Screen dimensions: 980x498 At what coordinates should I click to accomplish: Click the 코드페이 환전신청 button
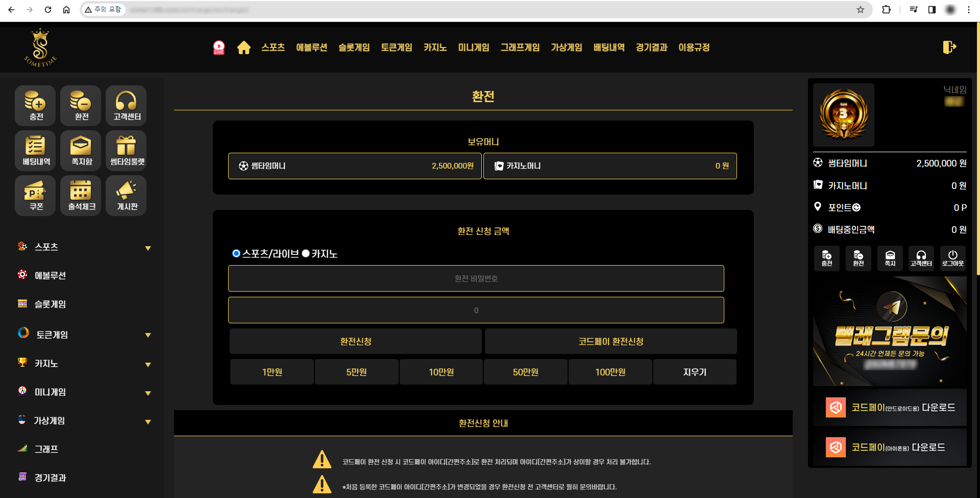pyautogui.click(x=611, y=341)
